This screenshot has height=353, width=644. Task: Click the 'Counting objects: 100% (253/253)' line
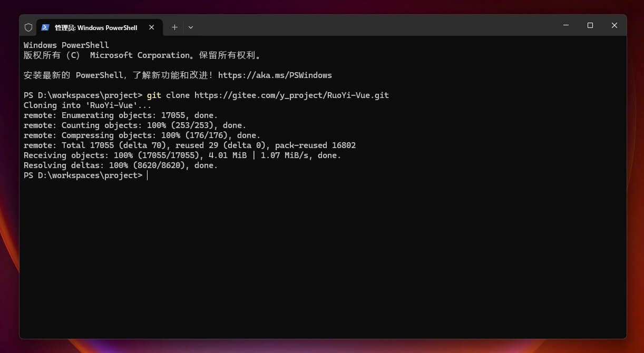(135, 125)
